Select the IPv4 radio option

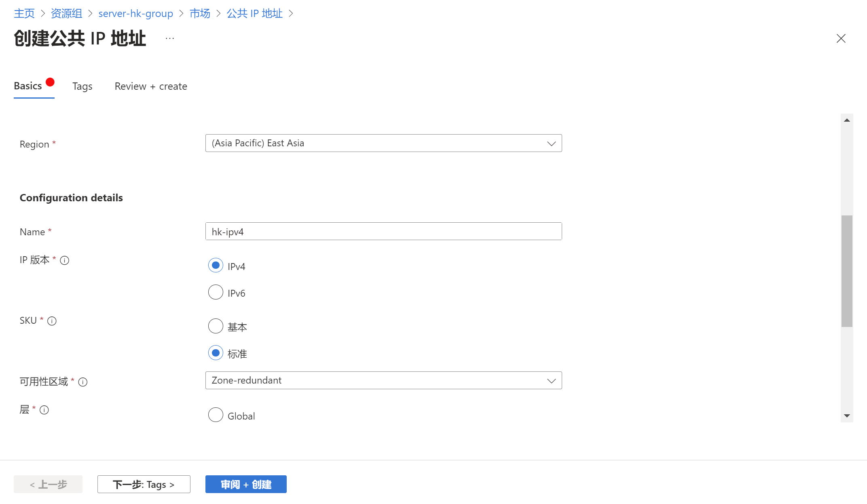216,266
